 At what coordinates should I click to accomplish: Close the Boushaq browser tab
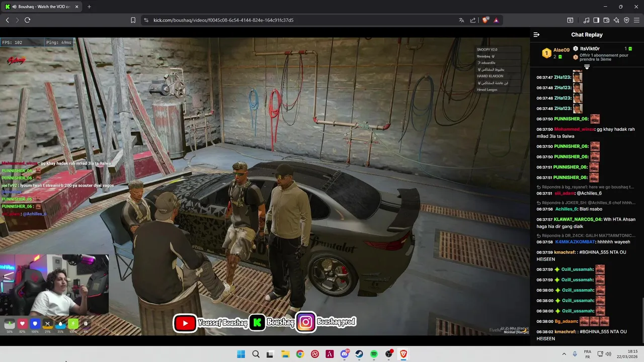coord(75,7)
